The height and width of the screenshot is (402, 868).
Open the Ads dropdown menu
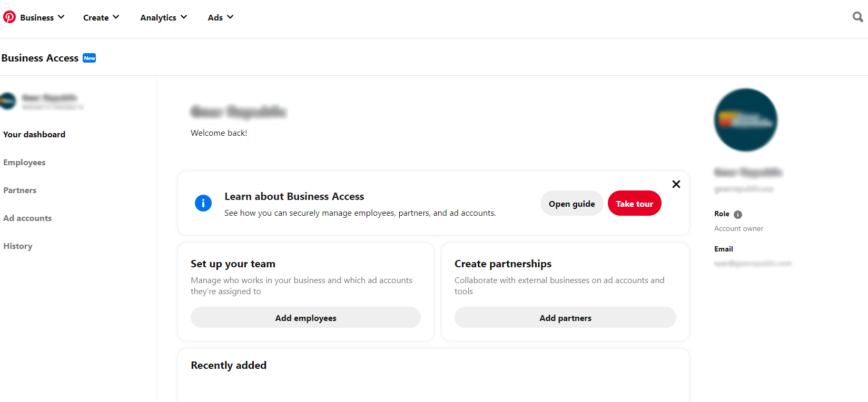(x=220, y=17)
